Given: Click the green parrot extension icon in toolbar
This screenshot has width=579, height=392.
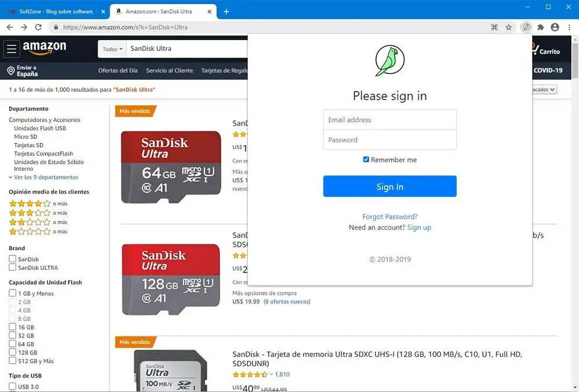Looking at the screenshot, I should 526,27.
